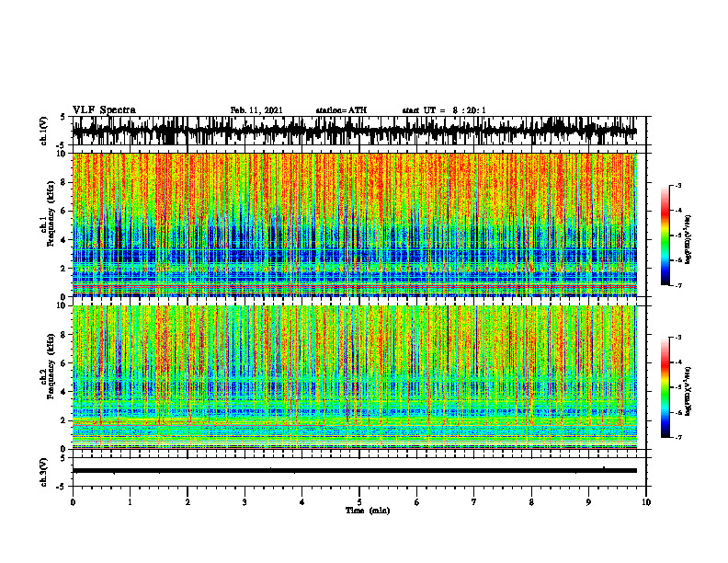Click the ch.1 "Frequency (kHz)" axis label
Viewport: 728px width, 563px height.
[51, 214]
